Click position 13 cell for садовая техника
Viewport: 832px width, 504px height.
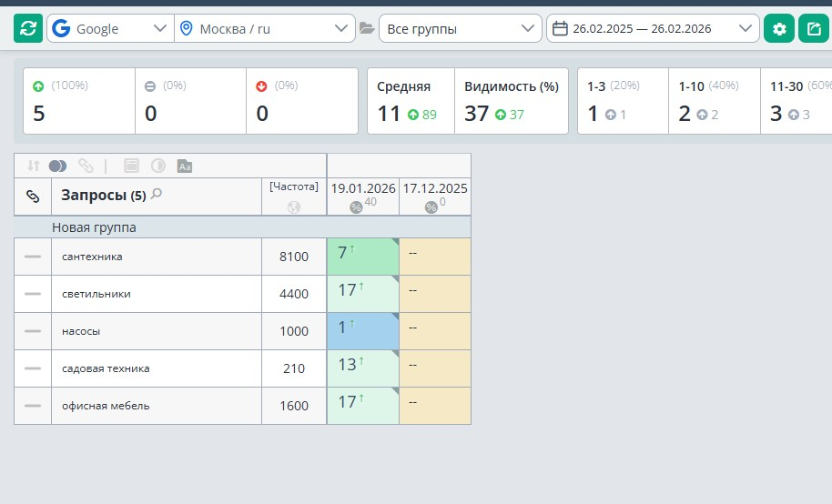coord(363,368)
